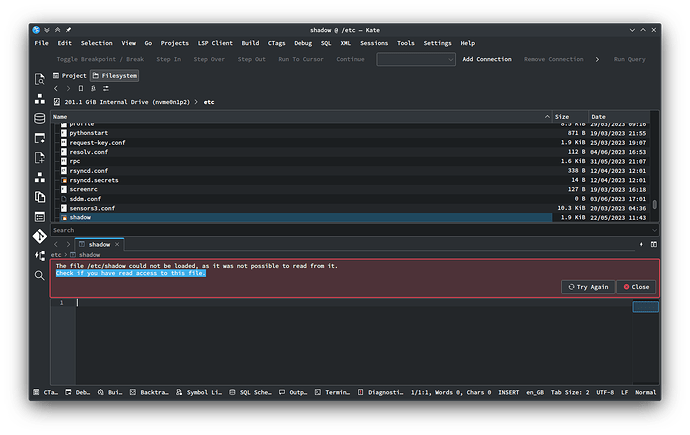Go to previous tab arrow beside shadow tab
This screenshot has height=435, width=690.
[56, 245]
